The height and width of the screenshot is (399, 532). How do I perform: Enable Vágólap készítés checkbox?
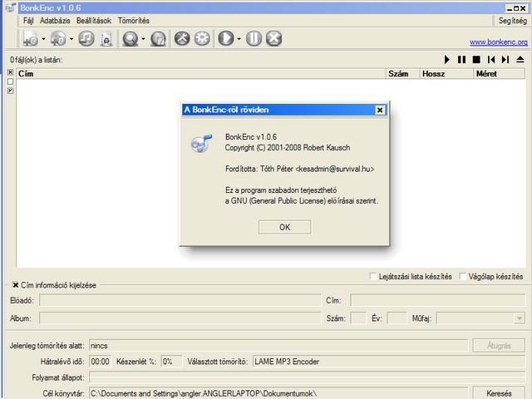click(x=463, y=276)
